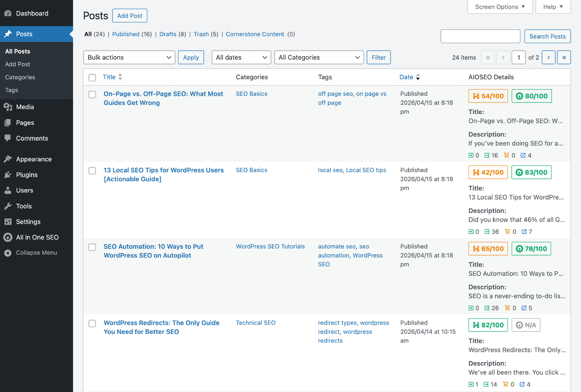581x392 pixels.
Task: Open the All Categories dropdown
Action: click(x=319, y=58)
